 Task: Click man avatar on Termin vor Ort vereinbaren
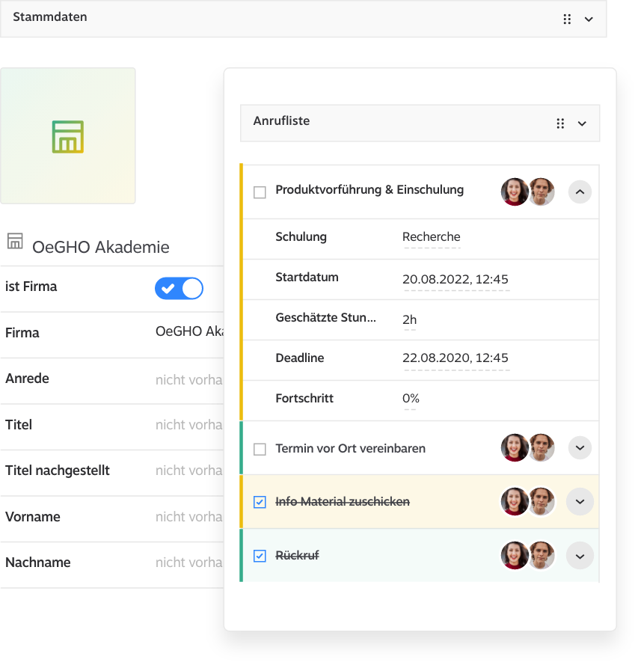pos(542,447)
